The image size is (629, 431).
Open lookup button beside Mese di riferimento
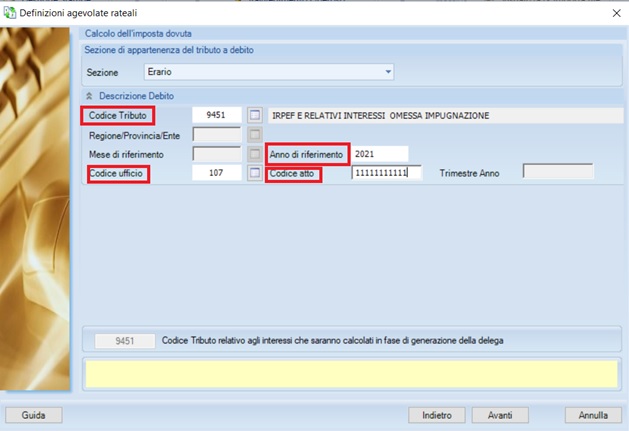pos(254,154)
